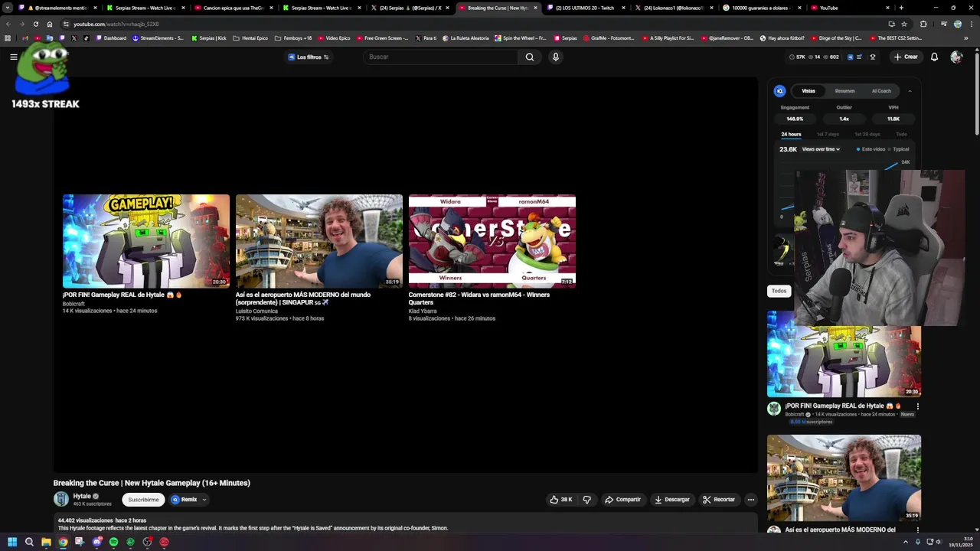Open the account avatar menu
This screenshot has width=980, height=551.
point(956,57)
